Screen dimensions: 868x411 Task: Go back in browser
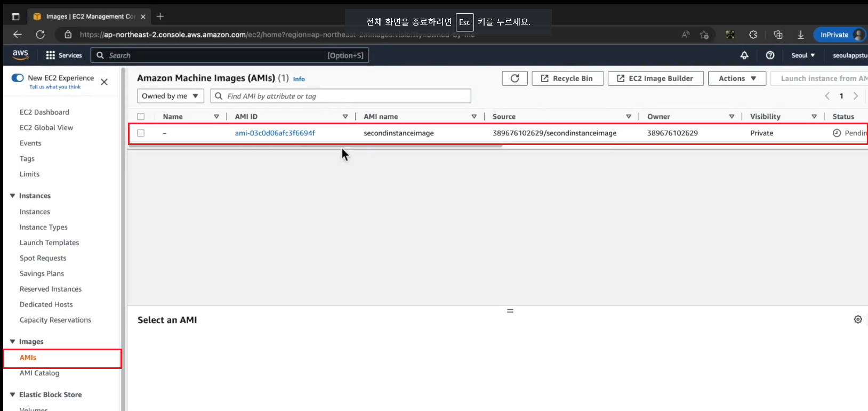pos(18,35)
